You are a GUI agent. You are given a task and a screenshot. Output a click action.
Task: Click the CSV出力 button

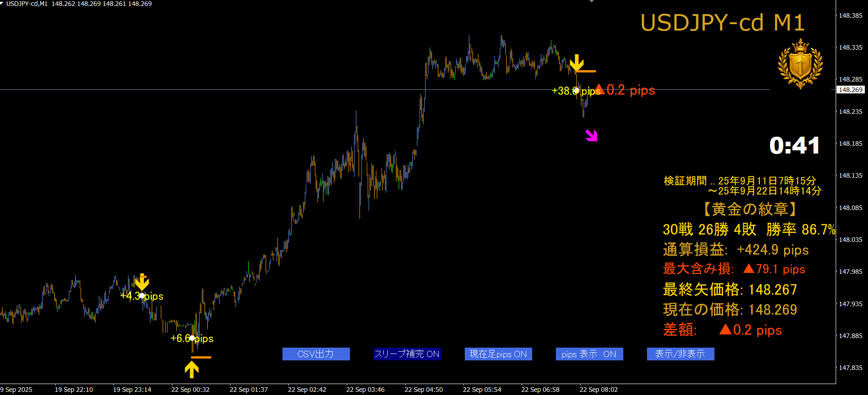coord(316,354)
